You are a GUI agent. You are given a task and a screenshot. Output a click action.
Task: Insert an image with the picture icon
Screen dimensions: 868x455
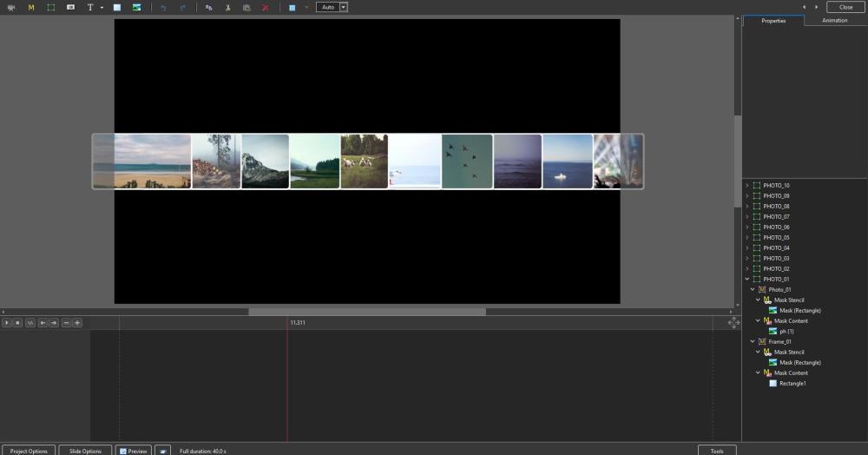(x=137, y=7)
